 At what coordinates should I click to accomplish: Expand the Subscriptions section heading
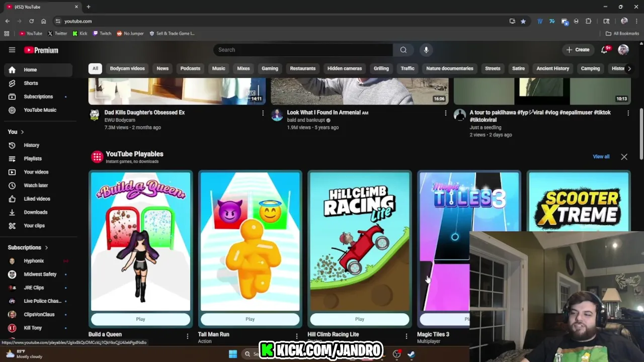tap(28, 247)
